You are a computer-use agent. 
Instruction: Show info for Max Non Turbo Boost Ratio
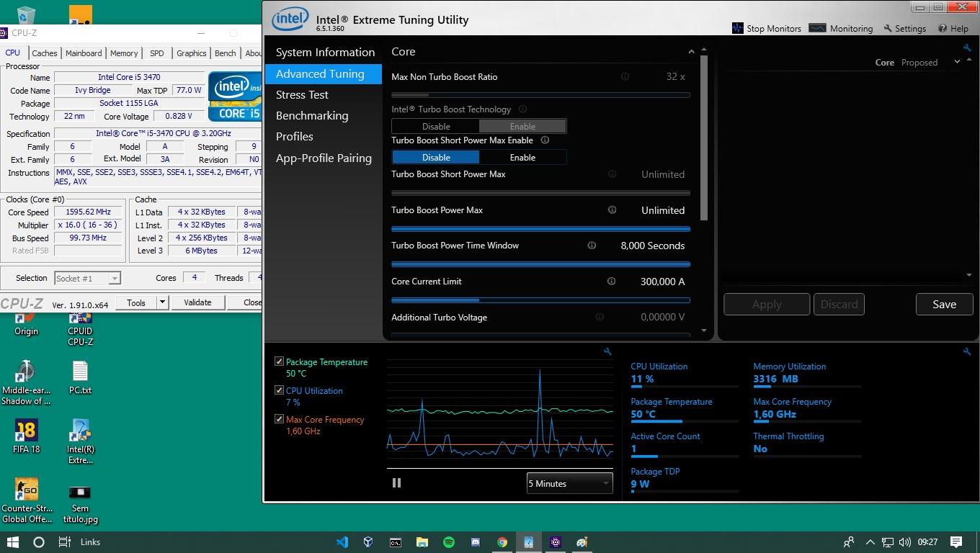625,76
